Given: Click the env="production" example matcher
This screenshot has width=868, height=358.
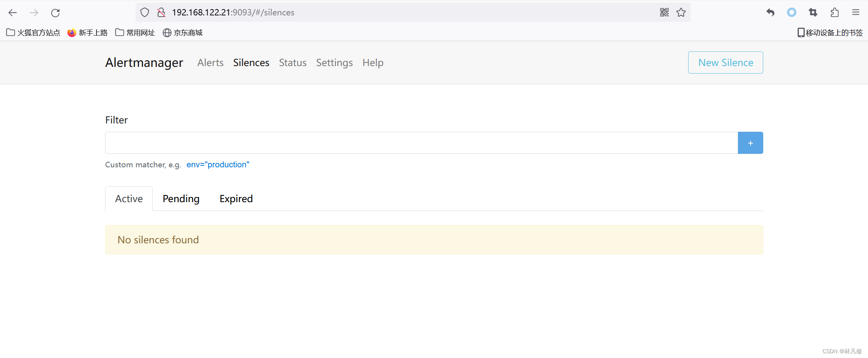Looking at the screenshot, I should click(x=218, y=165).
